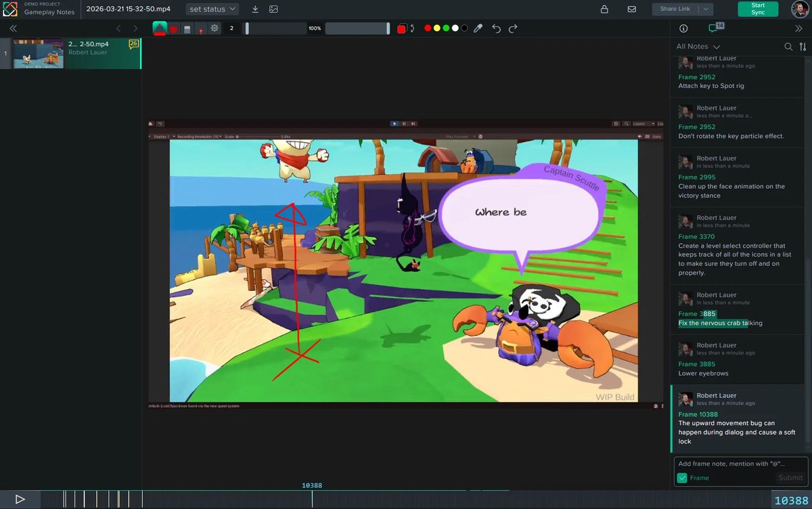Select the eraser tool
The height and width of the screenshot is (509, 812).
pyautogui.click(x=187, y=28)
